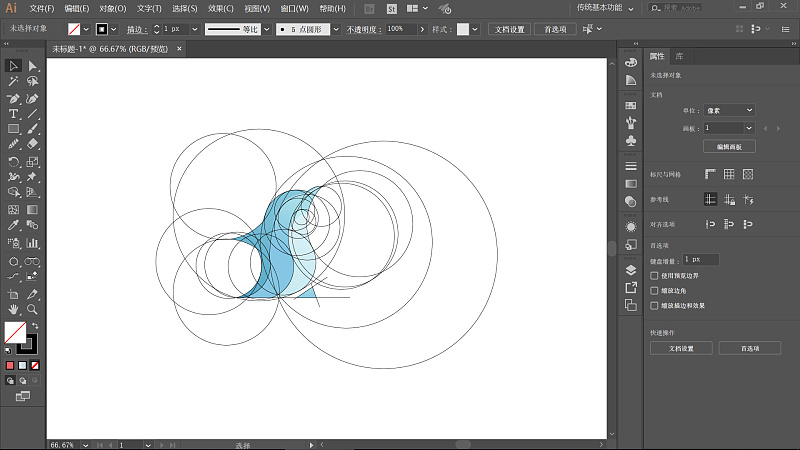Open the Artboards panel icon

point(631,305)
